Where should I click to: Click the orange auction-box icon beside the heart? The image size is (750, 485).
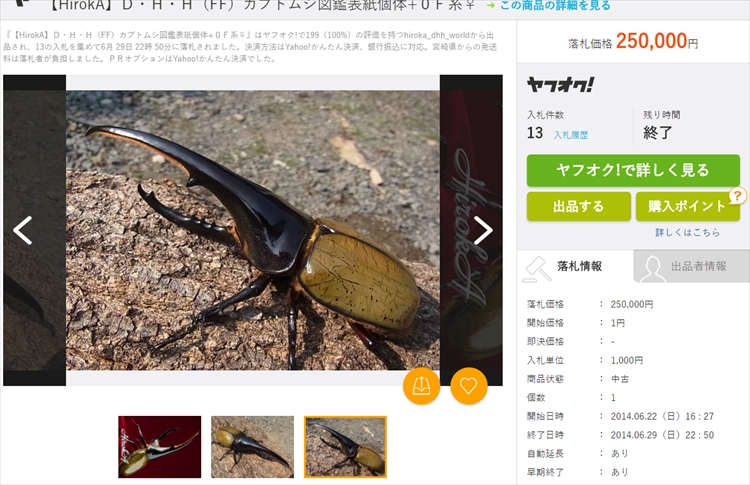click(x=421, y=386)
